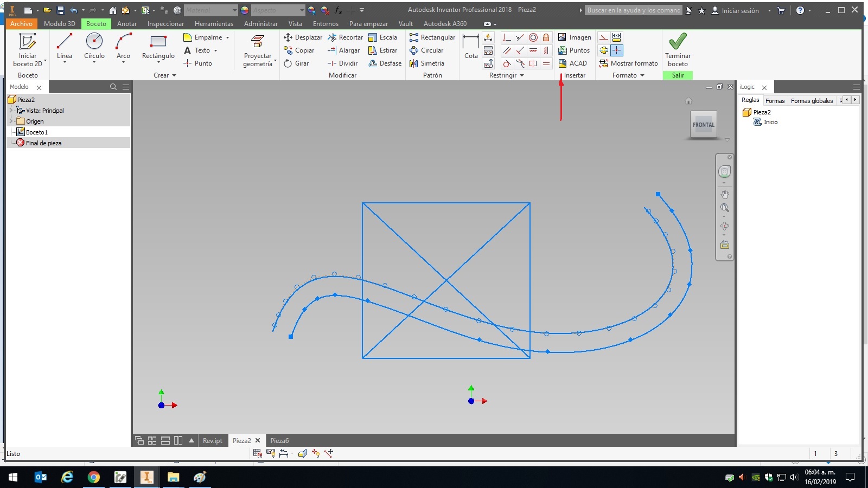Apply the Igual equal constraint

[x=547, y=63]
